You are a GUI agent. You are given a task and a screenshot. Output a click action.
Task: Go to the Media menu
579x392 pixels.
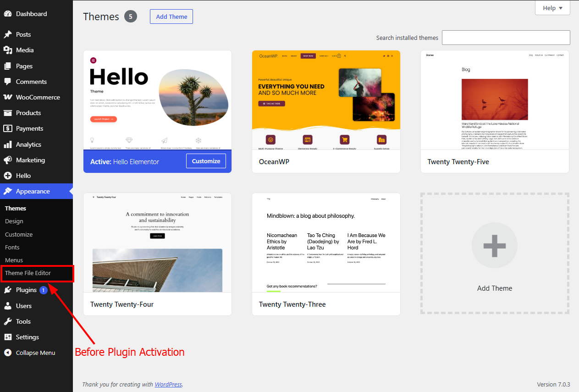coord(36,50)
